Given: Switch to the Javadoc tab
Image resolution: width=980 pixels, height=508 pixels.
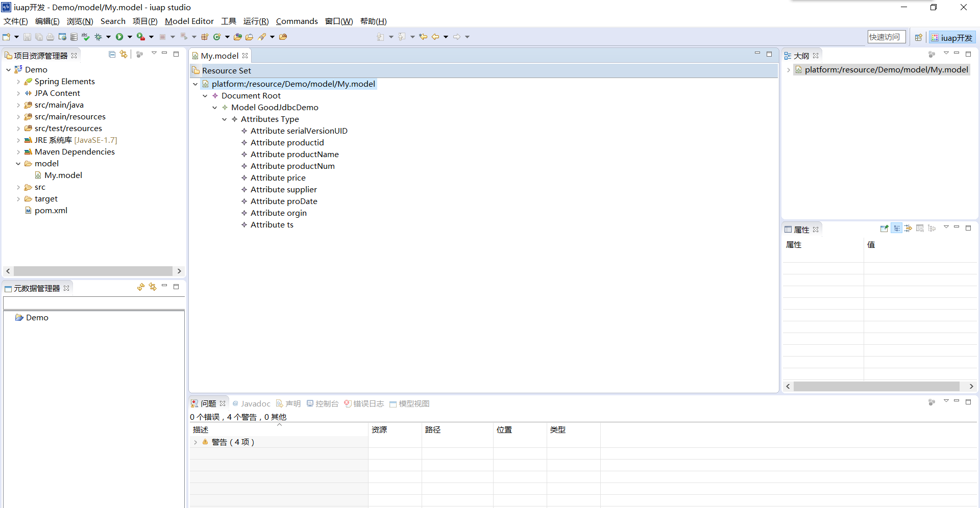Looking at the screenshot, I should [x=252, y=403].
